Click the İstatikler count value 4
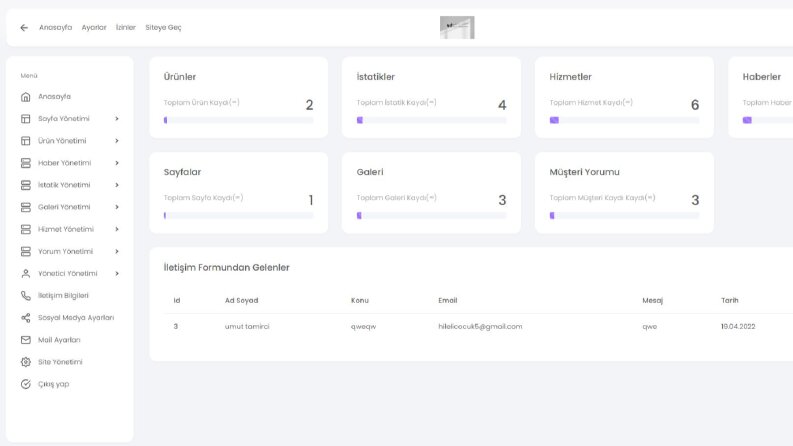 [x=502, y=105]
